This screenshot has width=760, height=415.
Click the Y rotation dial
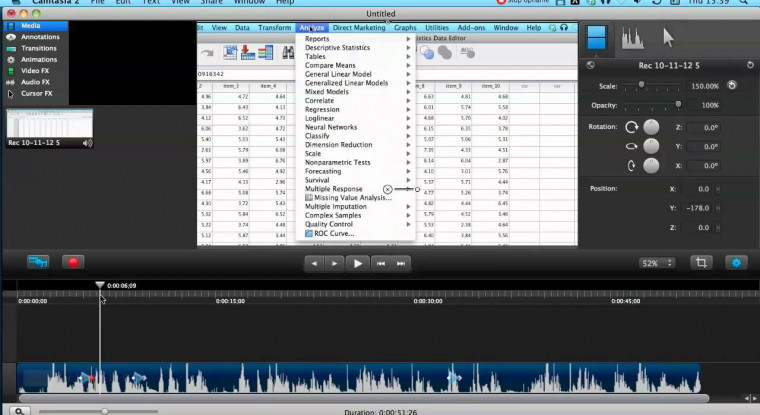[651, 146]
